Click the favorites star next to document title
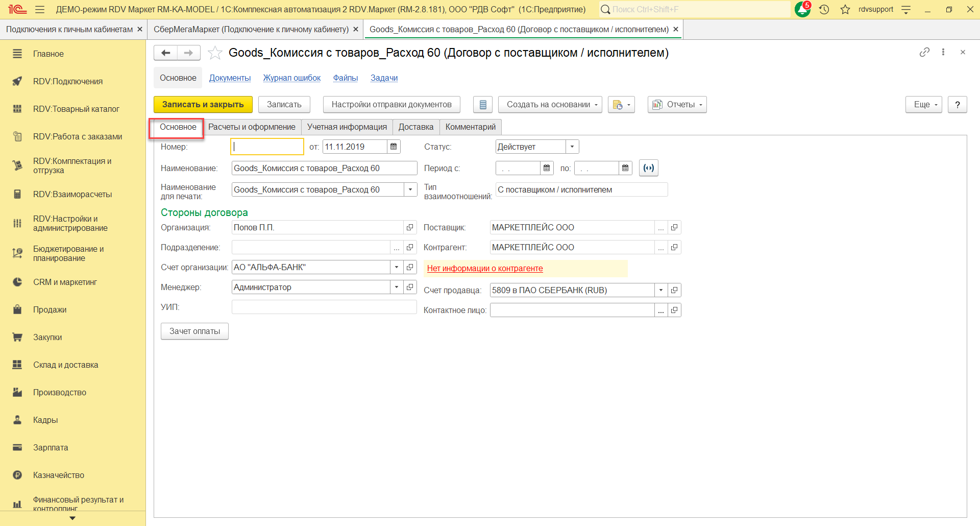This screenshot has height=526, width=980. (215, 53)
